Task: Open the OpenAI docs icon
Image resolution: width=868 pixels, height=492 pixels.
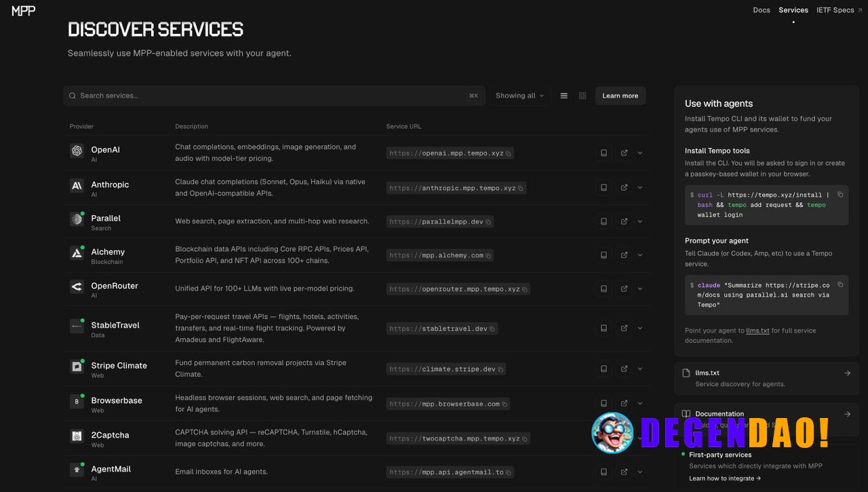Action: tap(604, 153)
